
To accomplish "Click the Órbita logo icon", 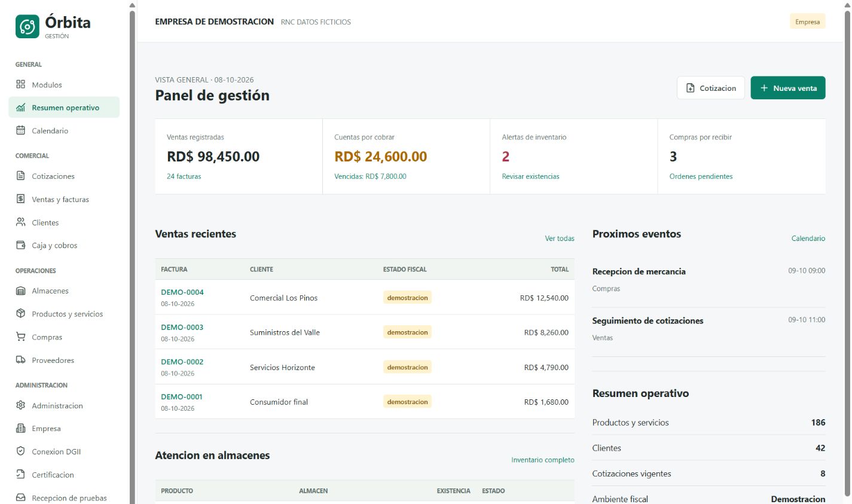I will (x=28, y=27).
